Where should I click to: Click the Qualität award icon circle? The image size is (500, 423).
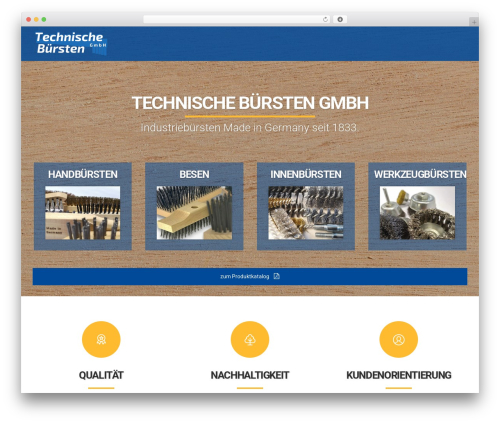tap(101, 339)
